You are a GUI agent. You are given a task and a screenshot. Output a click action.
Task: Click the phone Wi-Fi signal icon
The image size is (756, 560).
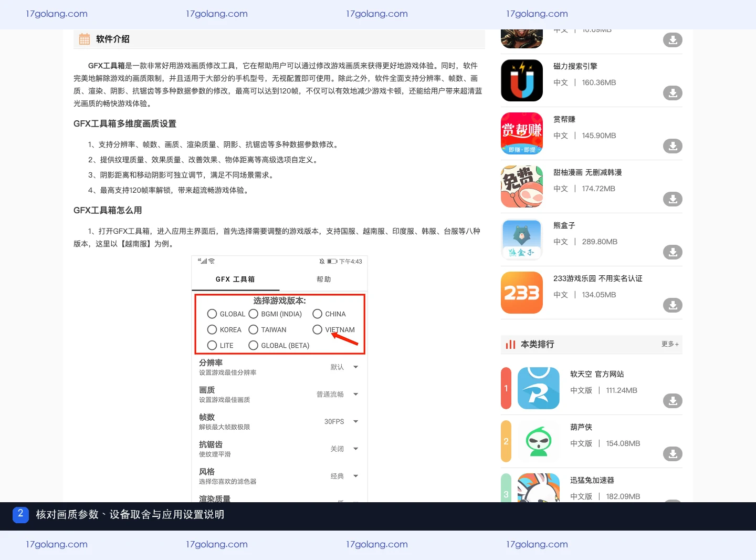pos(212,261)
